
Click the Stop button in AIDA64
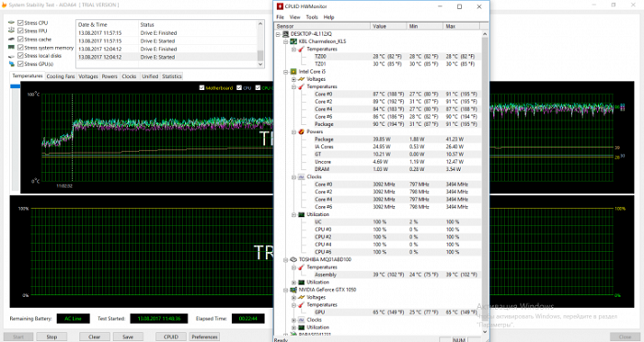pos(52,336)
